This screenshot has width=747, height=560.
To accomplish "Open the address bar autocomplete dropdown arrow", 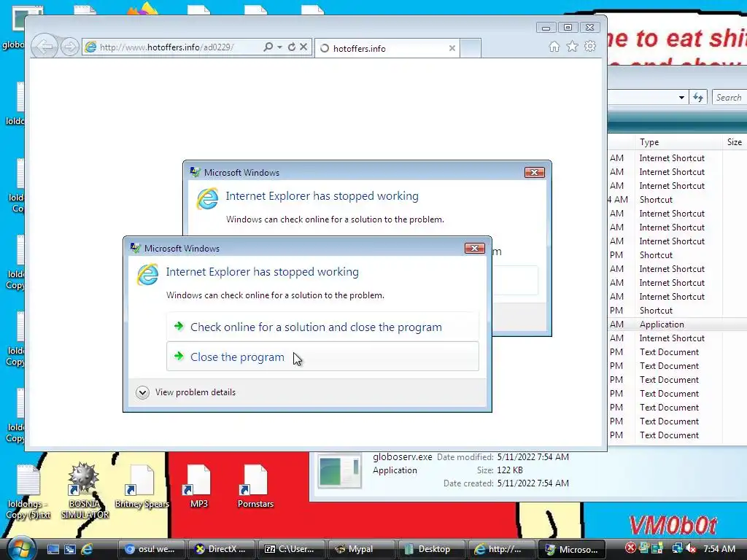I will point(279,47).
